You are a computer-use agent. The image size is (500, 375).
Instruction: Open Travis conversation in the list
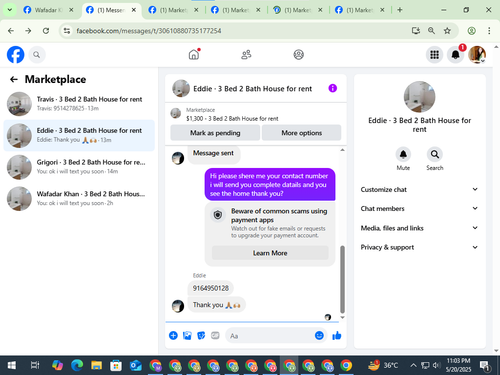(x=79, y=104)
